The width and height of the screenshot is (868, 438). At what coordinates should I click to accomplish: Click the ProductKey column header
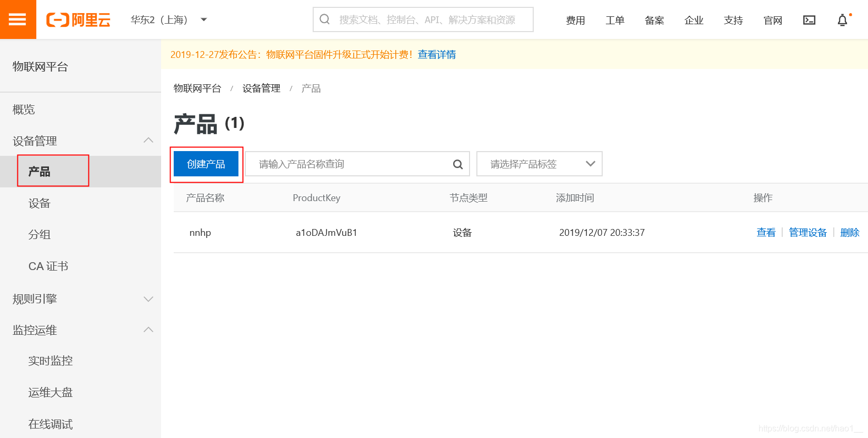coord(316,198)
